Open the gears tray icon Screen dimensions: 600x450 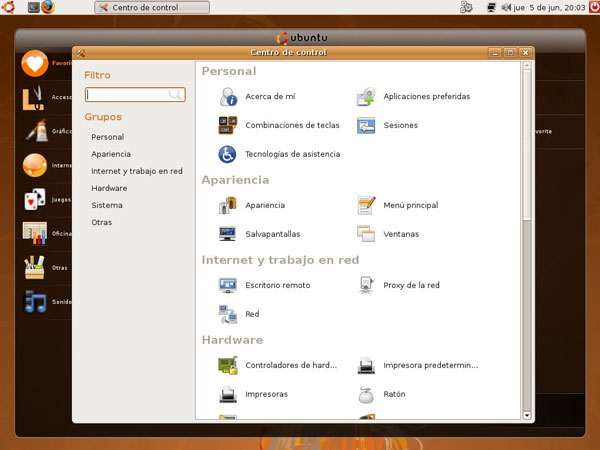point(466,7)
